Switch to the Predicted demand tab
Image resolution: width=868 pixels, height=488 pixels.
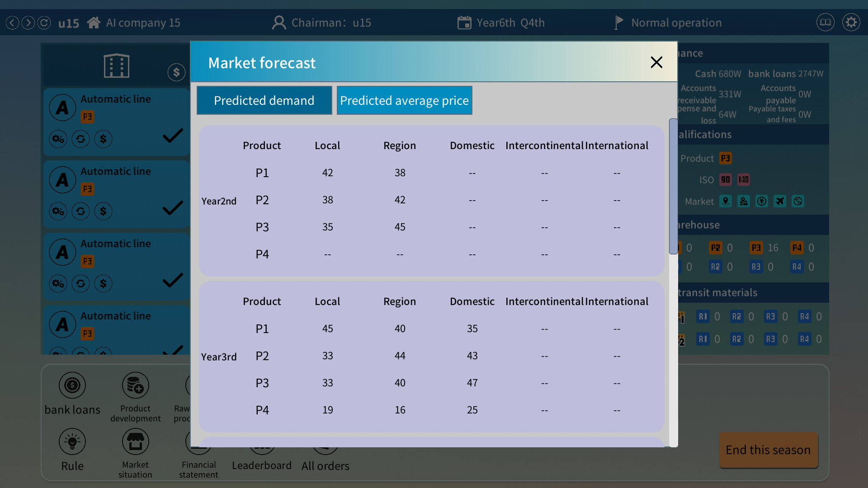pyautogui.click(x=264, y=100)
